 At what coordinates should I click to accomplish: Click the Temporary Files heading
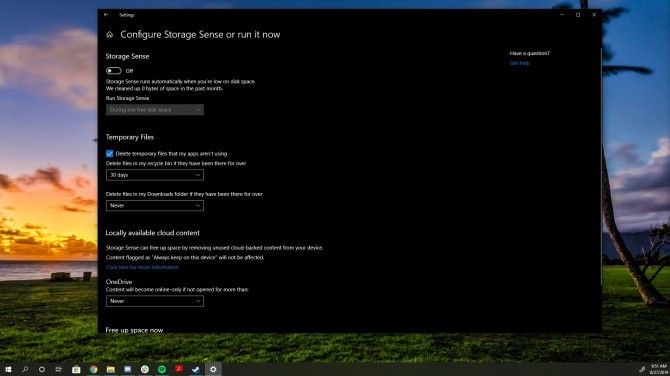point(129,137)
